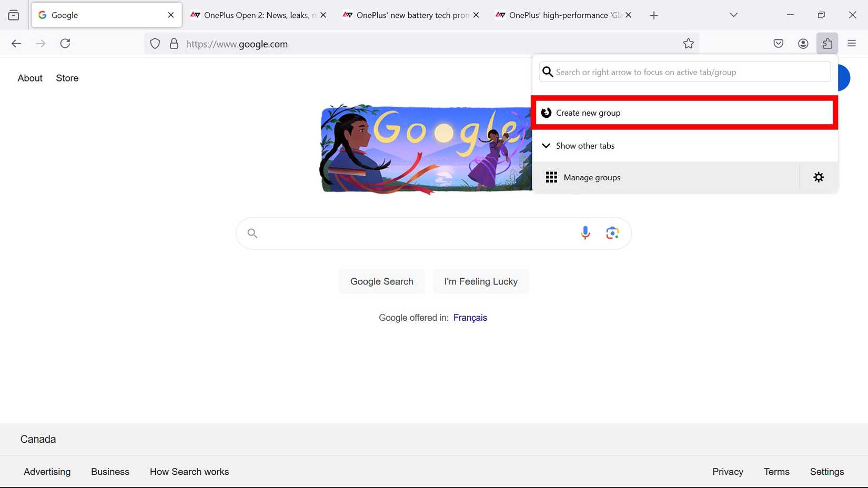Click the gear icon beside Manage groups
868x488 pixels.
point(818,177)
